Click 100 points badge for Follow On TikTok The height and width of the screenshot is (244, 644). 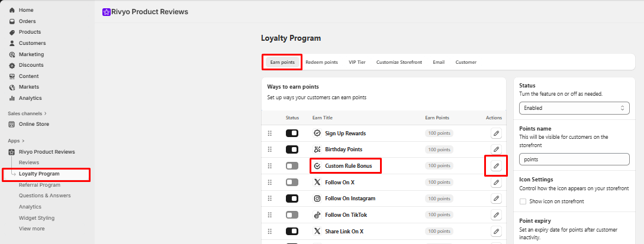(439, 215)
